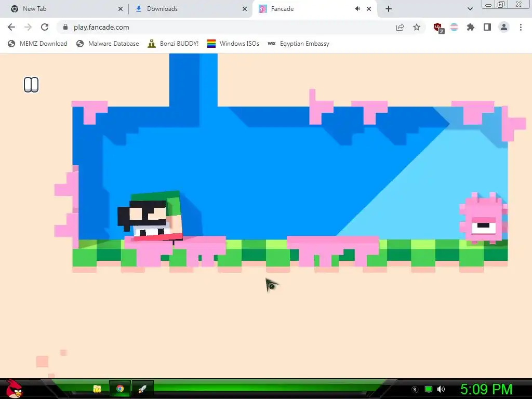532x399 pixels.
Task: Click the 5:09 PM clock
Action: (486, 390)
